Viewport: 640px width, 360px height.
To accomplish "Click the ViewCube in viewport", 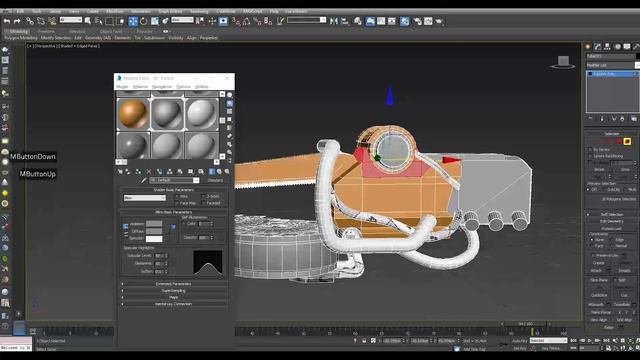I will [x=563, y=62].
